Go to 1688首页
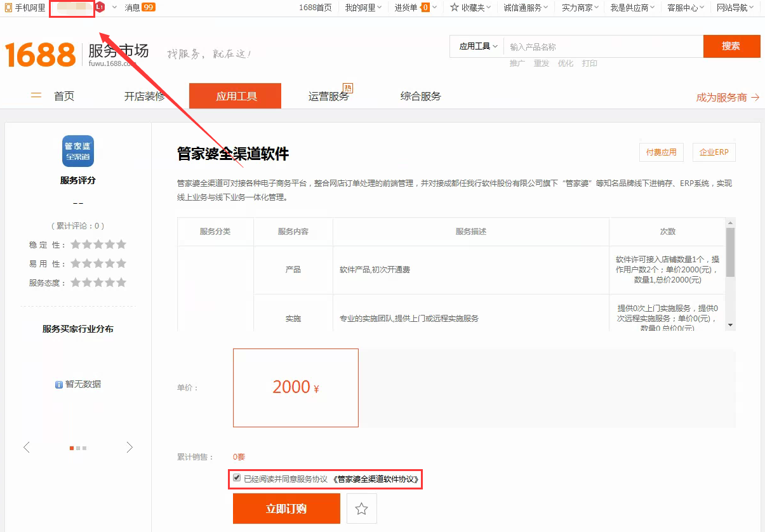Image resolution: width=765 pixels, height=532 pixels. [x=316, y=8]
